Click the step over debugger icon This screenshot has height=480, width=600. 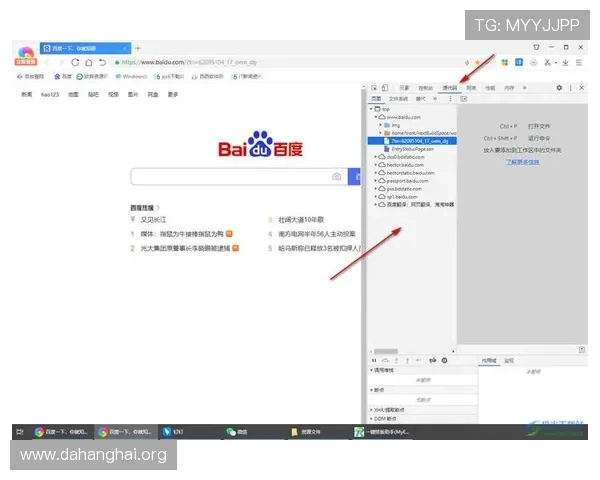point(385,360)
